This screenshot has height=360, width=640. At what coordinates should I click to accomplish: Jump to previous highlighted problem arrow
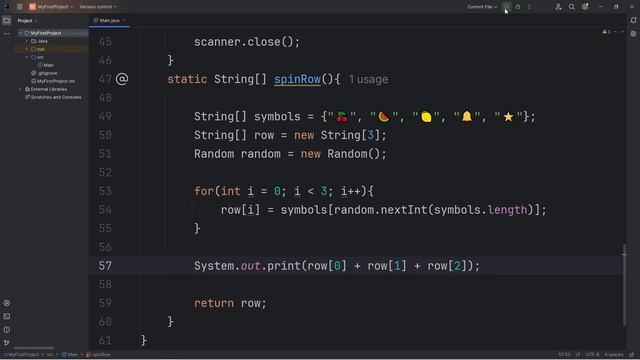(x=616, y=32)
